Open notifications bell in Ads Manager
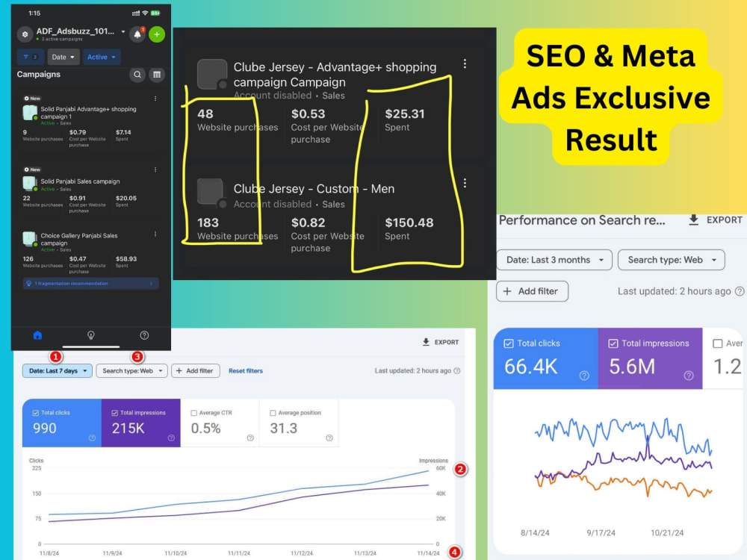The height and width of the screenshot is (560, 747). [x=137, y=34]
